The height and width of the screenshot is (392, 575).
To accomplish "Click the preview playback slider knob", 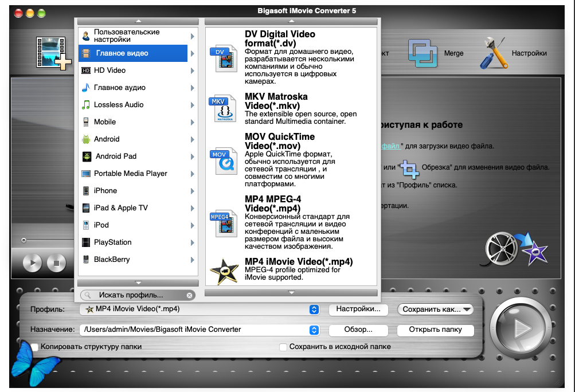I will click(x=24, y=240).
